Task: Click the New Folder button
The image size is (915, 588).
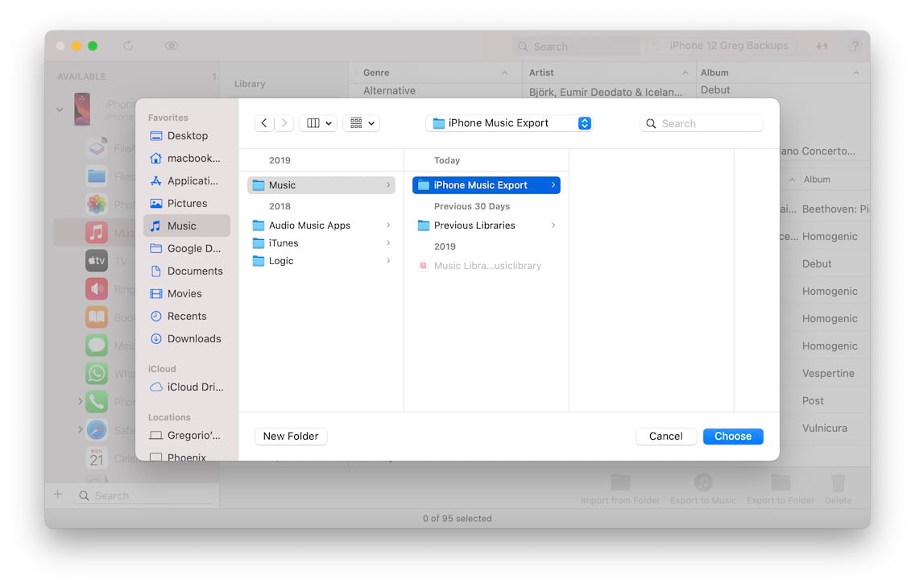Action: pyautogui.click(x=291, y=436)
